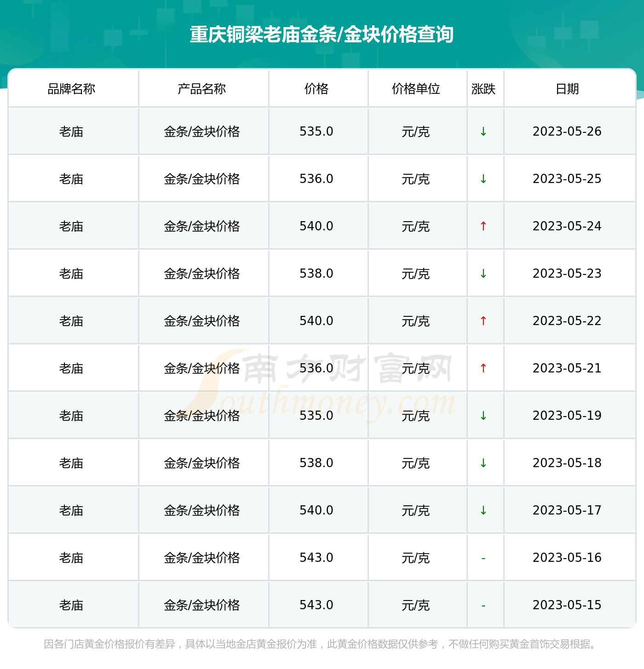644x669 pixels.
Task: Click 金条/金块价格 in the 2023-05-16 row
Action: point(202,558)
